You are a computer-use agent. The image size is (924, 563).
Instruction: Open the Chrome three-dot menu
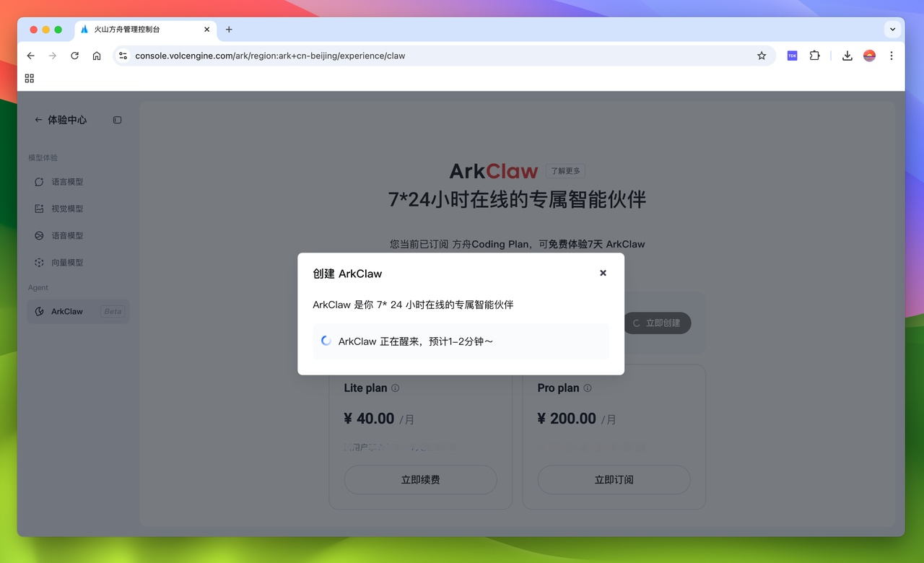pos(892,56)
